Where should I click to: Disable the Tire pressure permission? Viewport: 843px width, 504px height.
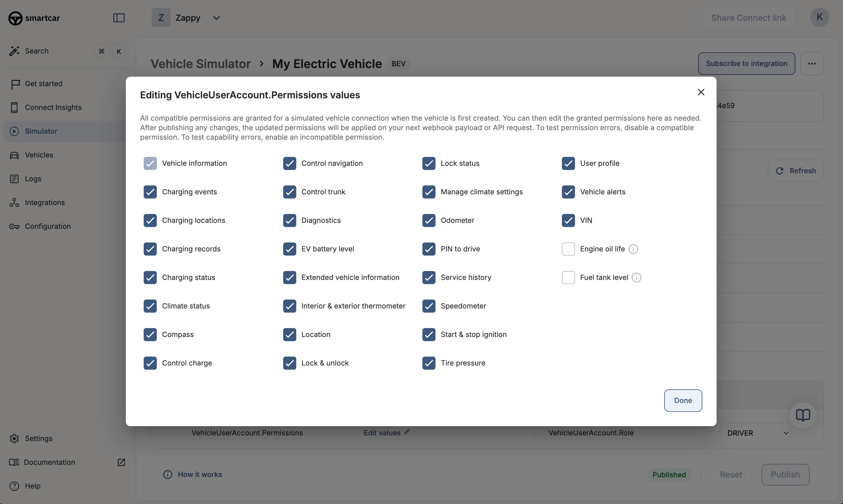(428, 363)
